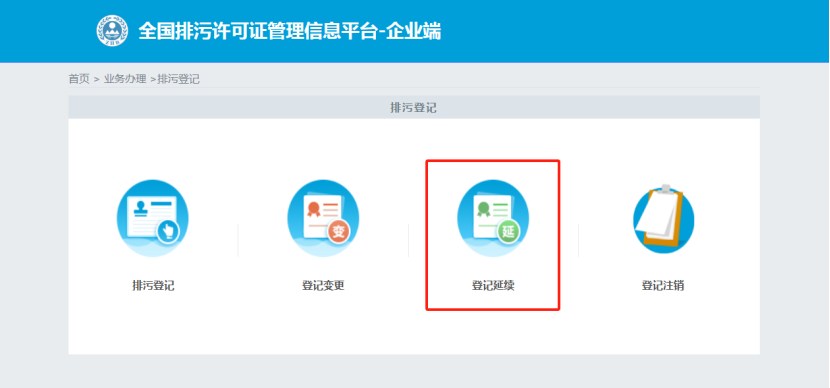
Task: Go to 首页 in the breadcrumb
Action: coord(79,79)
